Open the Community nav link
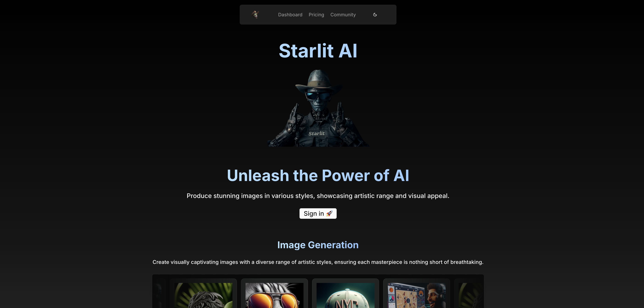 coord(343,15)
